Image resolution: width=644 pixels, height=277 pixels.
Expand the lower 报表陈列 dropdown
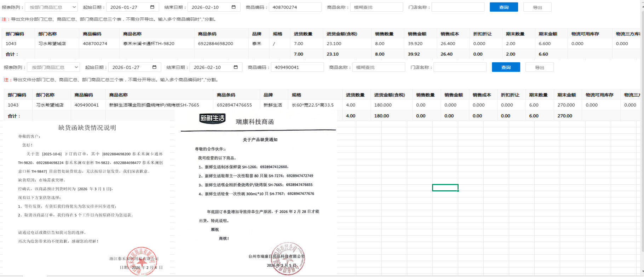pyautogui.click(x=54, y=67)
